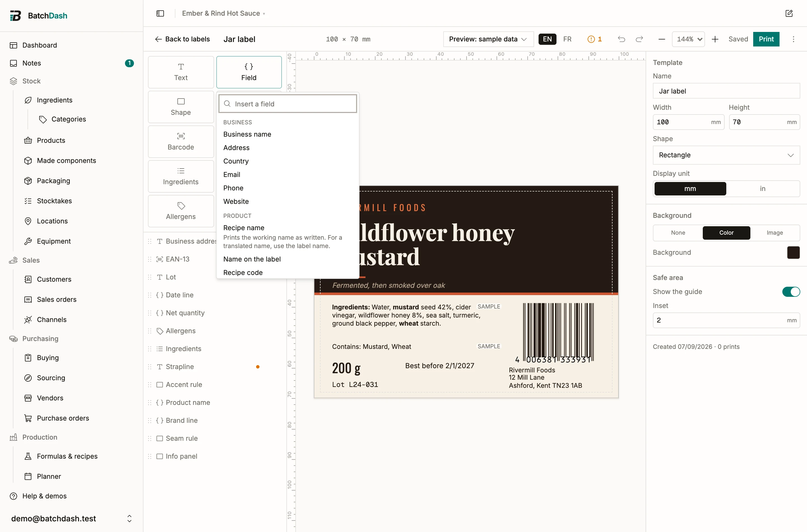Select the Text tool tile

point(181,72)
